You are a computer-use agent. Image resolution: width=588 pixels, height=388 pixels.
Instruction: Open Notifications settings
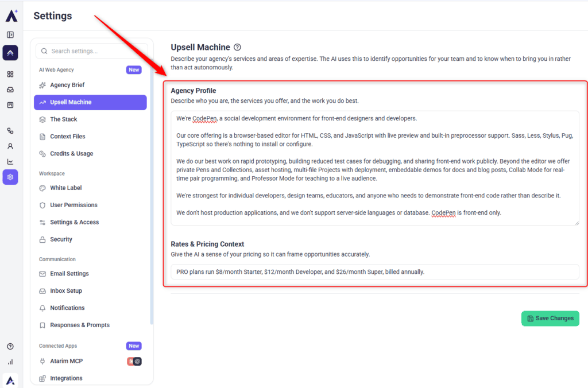[90, 308]
